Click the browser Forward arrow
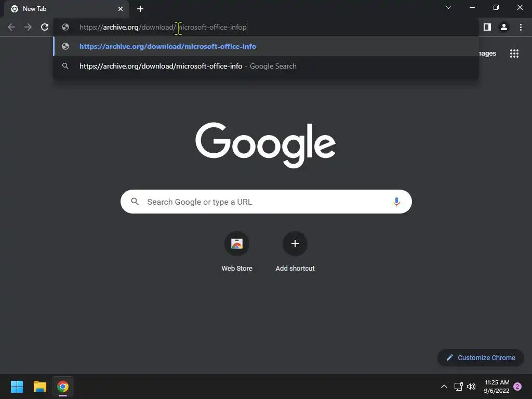 [x=28, y=27]
